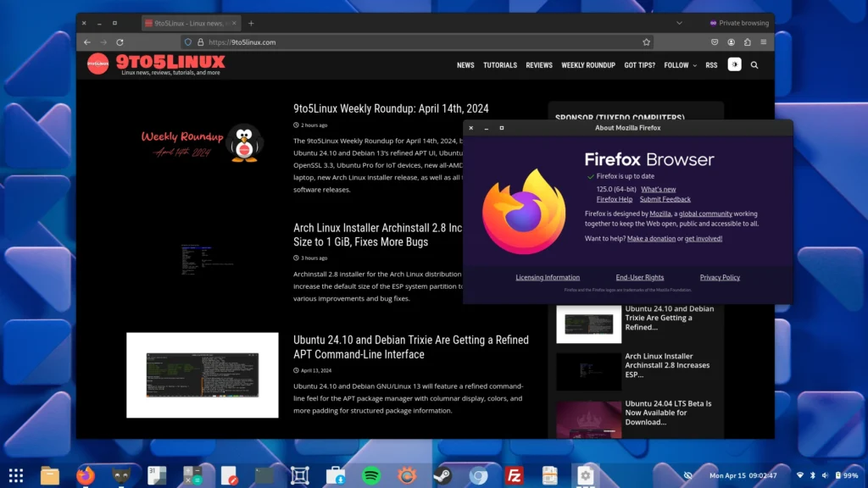Open the tracking protection shield icon
The width and height of the screenshot is (868, 488).
[x=188, y=42]
